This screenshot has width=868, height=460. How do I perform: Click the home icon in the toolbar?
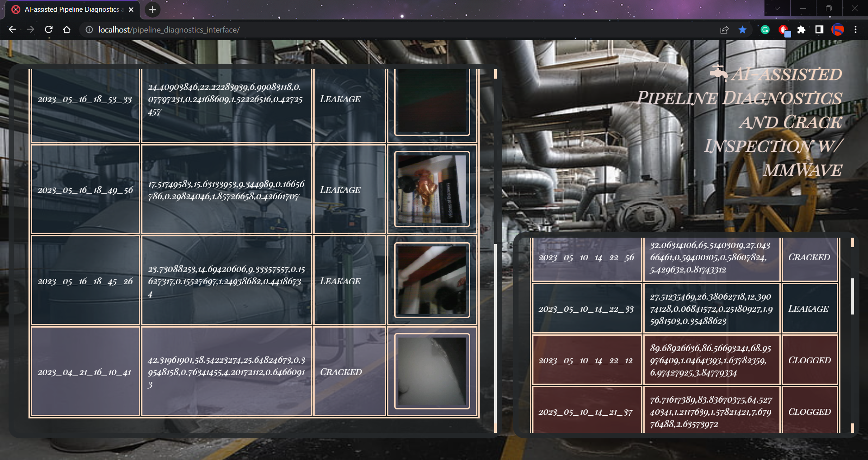click(67, 30)
